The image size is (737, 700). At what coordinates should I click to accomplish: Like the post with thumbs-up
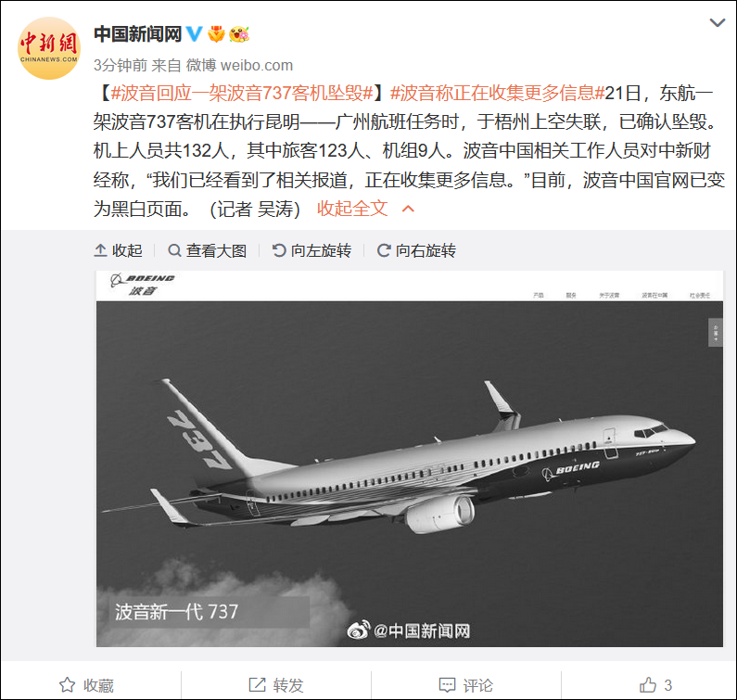(x=655, y=685)
